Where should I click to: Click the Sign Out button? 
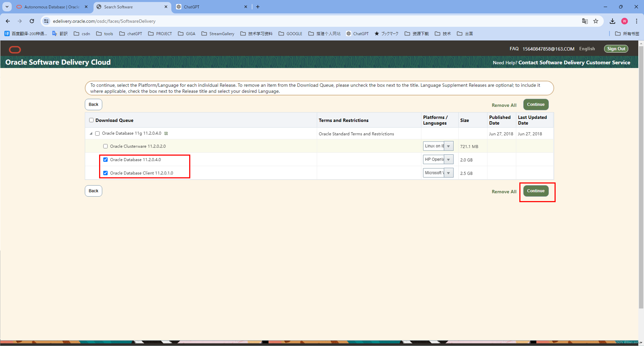616,49
